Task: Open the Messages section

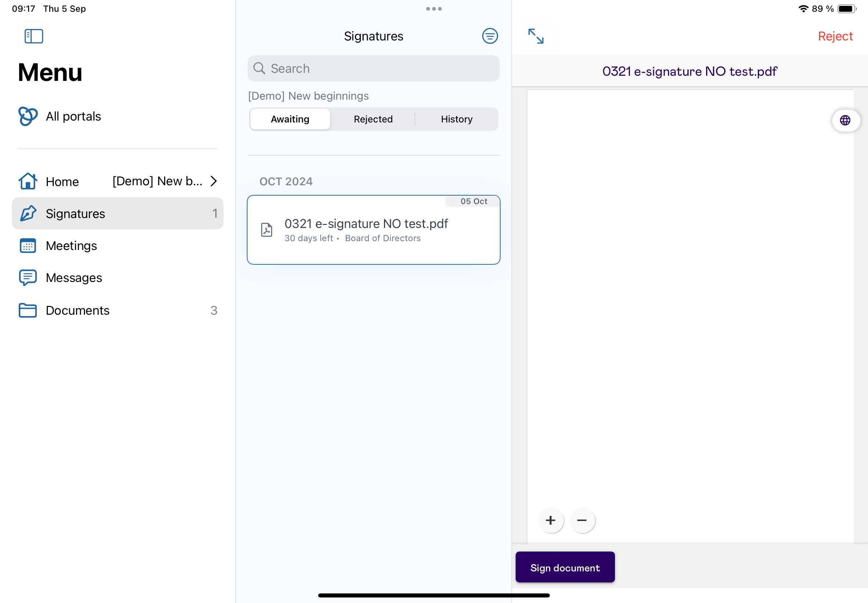Action: [73, 278]
